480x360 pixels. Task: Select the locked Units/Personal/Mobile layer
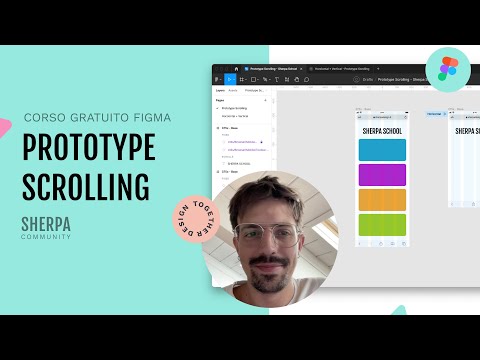(x=242, y=142)
